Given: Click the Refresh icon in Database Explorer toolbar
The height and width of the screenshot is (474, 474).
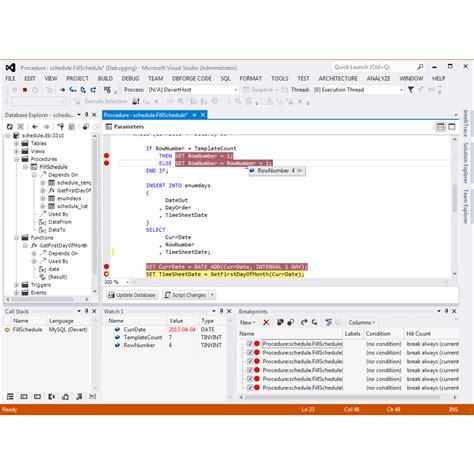Looking at the screenshot, I should [x=10, y=127].
